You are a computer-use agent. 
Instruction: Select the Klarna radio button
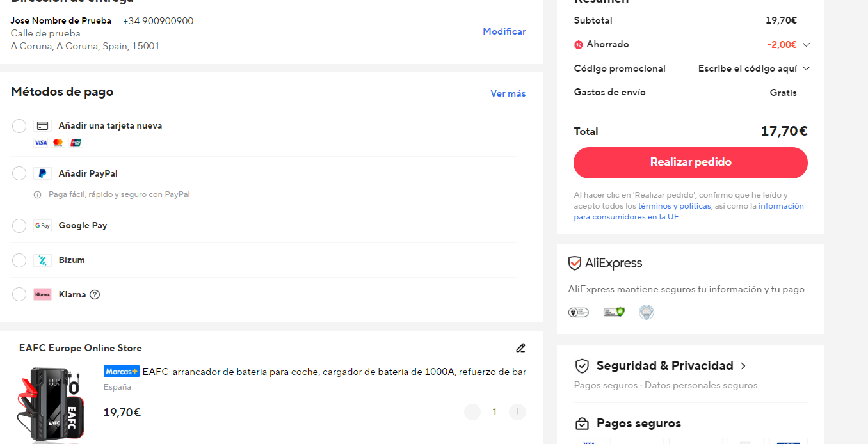19,294
